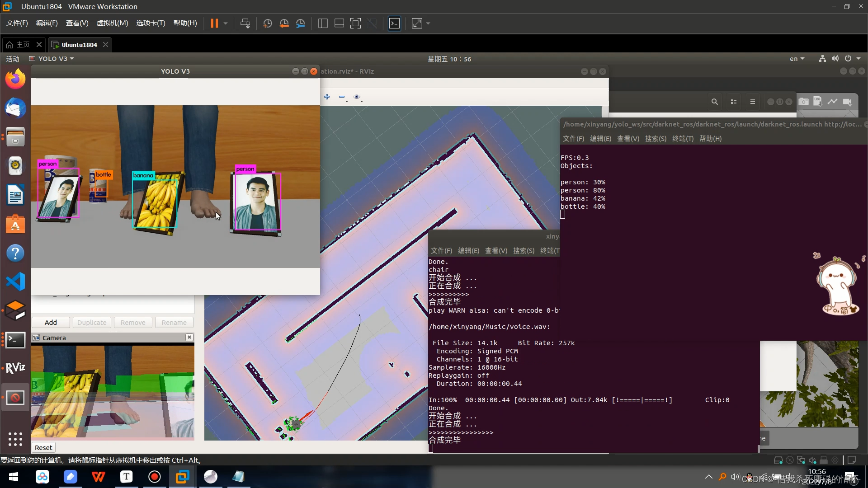Launch Thunderbird mail from the dock
Screen dimensions: 868x488
point(15,108)
